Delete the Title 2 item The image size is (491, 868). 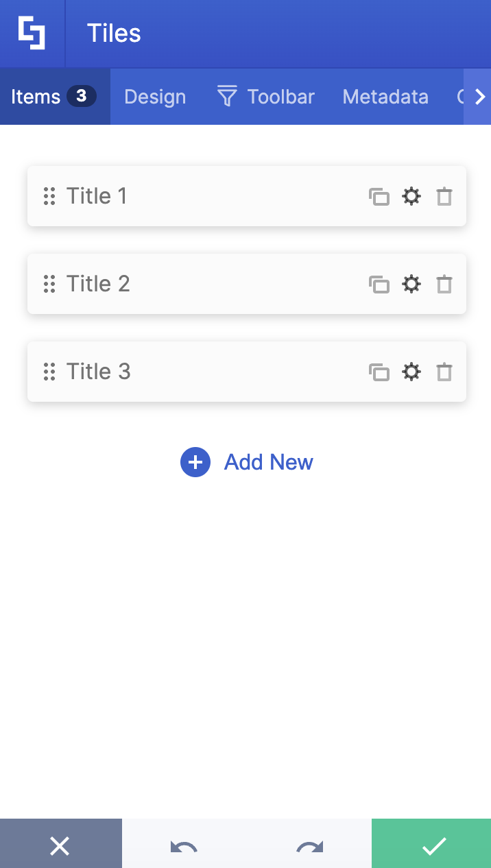pyautogui.click(x=444, y=284)
